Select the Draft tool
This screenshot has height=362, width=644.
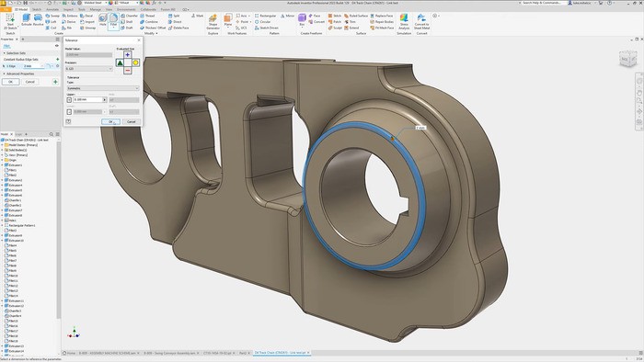click(x=127, y=28)
